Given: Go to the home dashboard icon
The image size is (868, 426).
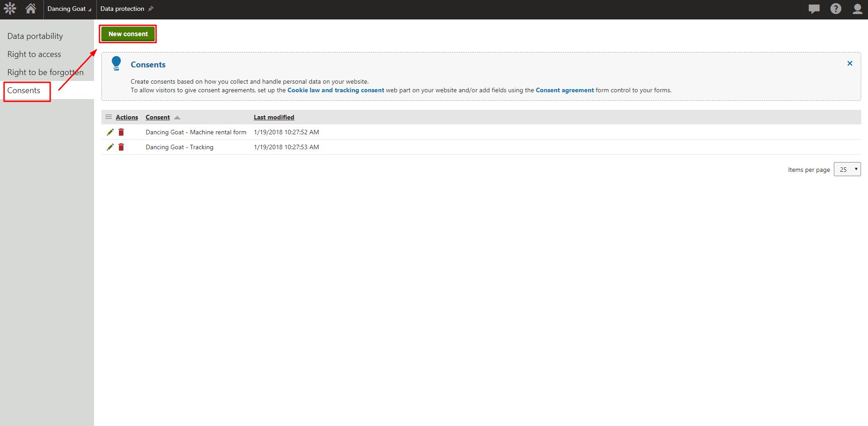Looking at the screenshot, I should click(x=31, y=9).
